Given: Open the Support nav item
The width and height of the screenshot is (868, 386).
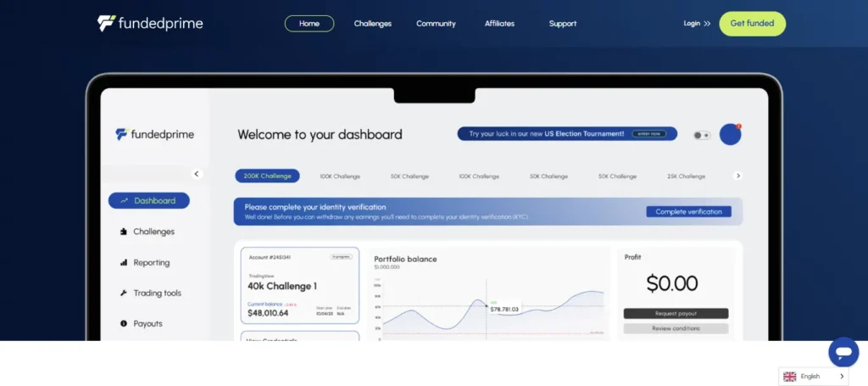Looking at the screenshot, I should pos(563,24).
